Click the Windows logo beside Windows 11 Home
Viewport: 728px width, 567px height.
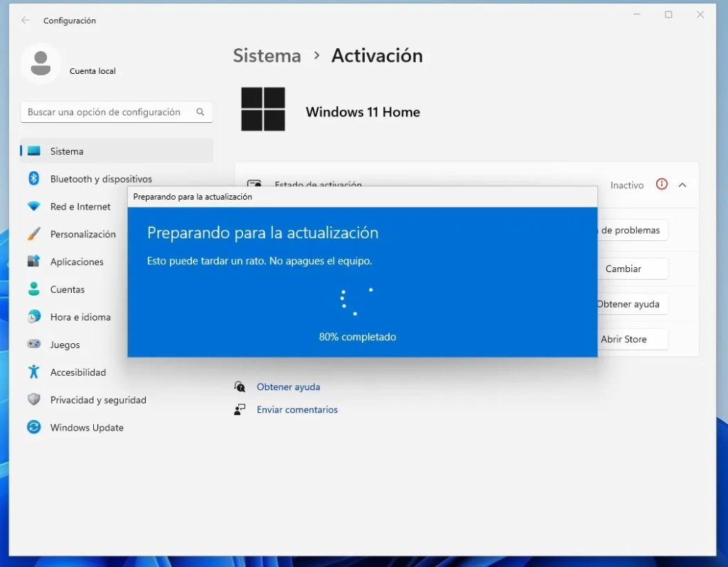coord(263,109)
